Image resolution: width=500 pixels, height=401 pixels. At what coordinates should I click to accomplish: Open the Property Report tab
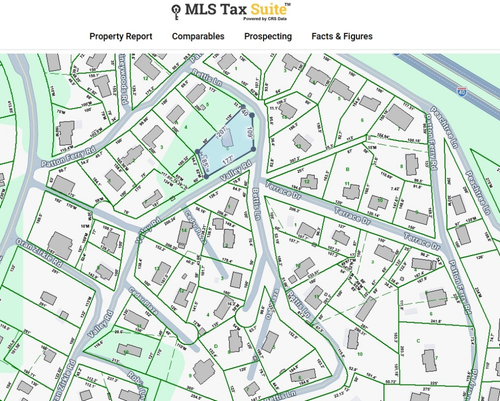point(121,36)
